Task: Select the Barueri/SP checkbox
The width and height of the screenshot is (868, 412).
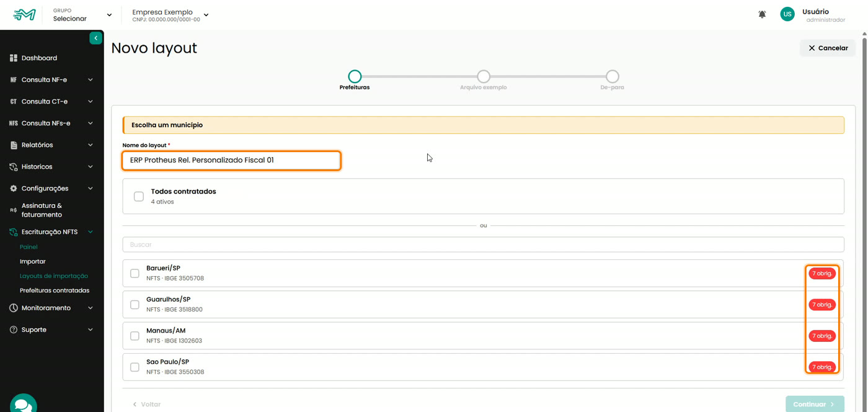Action: coord(135,273)
